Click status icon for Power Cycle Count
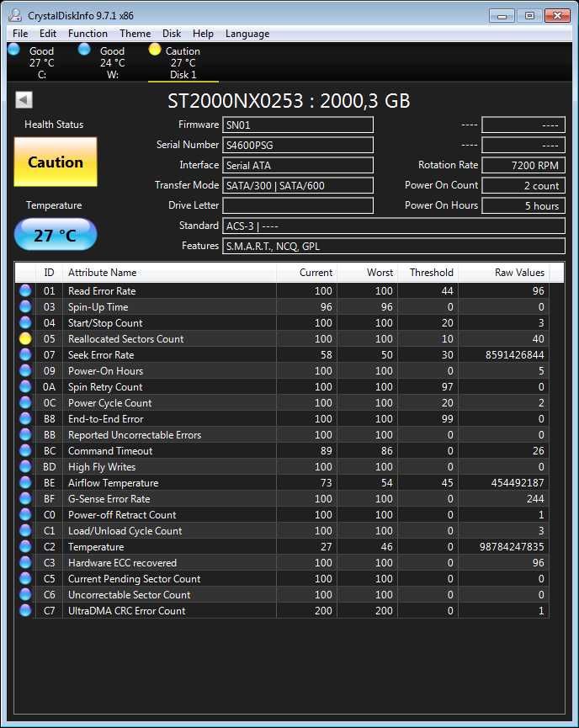 pos(25,403)
